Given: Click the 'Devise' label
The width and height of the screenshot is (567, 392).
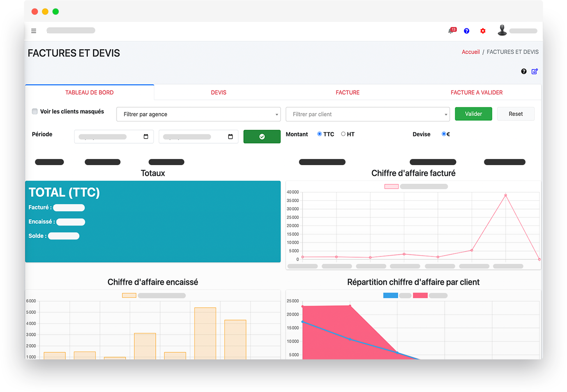Looking at the screenshot, I should click(422, 134).
